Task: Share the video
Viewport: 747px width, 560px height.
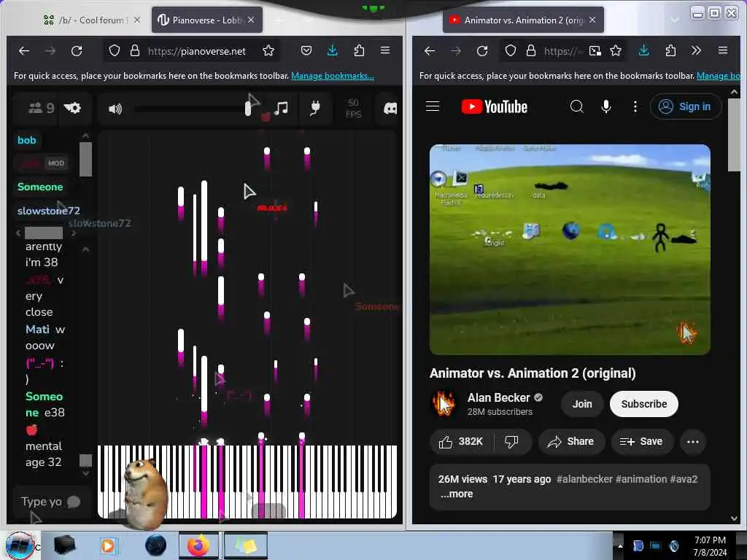Action: click(x=570, y=442)
